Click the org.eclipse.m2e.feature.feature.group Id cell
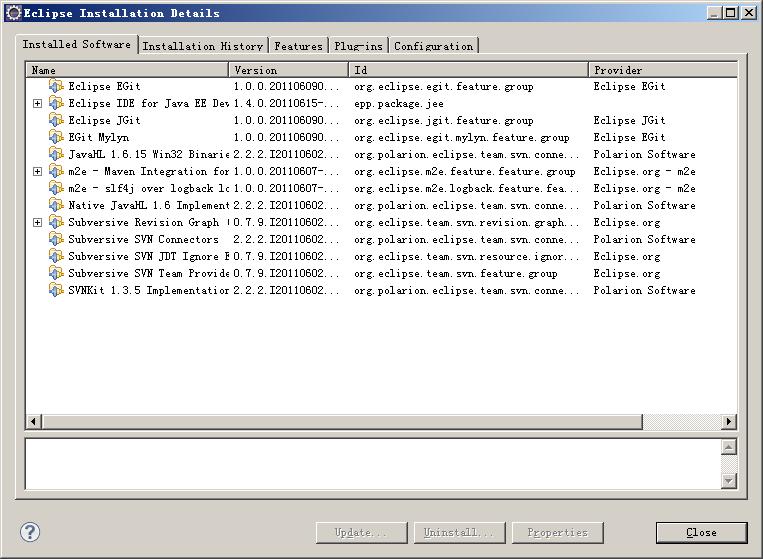Viewport: 763px width, 559px height. (465, 172)
